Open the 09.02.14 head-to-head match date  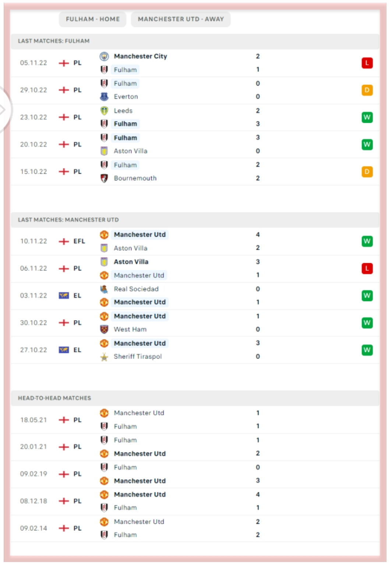point(33,528)
